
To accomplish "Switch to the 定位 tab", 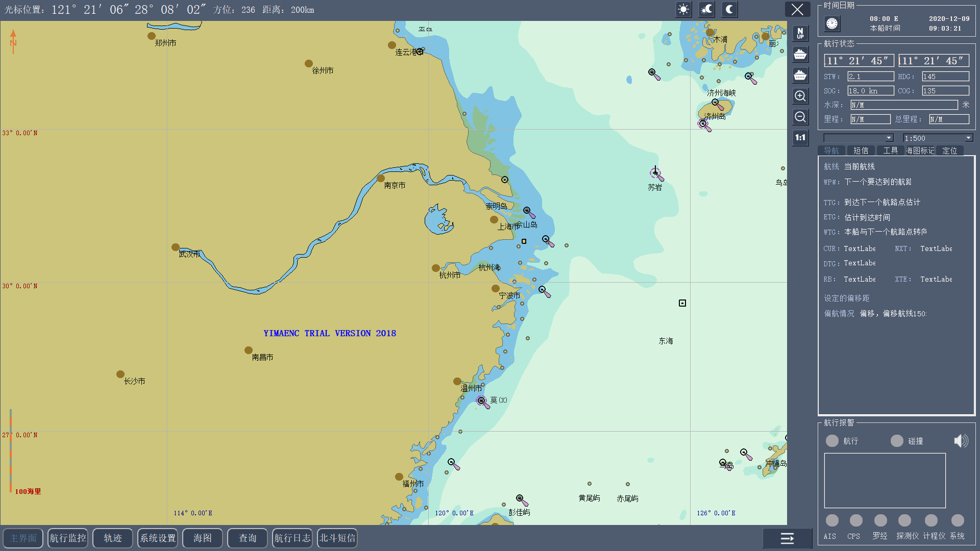I will click(x=950, y=151).
